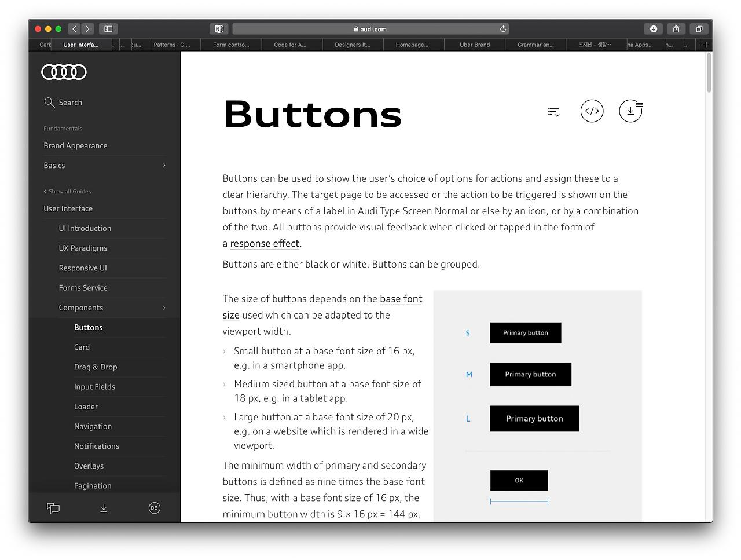The width and height of the screenshot is (741, 560).
Task: Go to Notifications page
Action: pos(97,446)
